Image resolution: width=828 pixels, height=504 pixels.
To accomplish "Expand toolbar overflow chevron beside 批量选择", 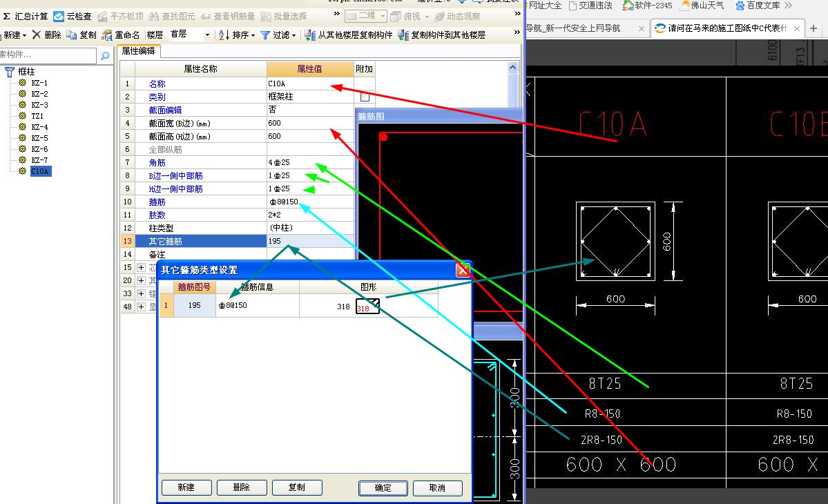I will pos(337,14).
